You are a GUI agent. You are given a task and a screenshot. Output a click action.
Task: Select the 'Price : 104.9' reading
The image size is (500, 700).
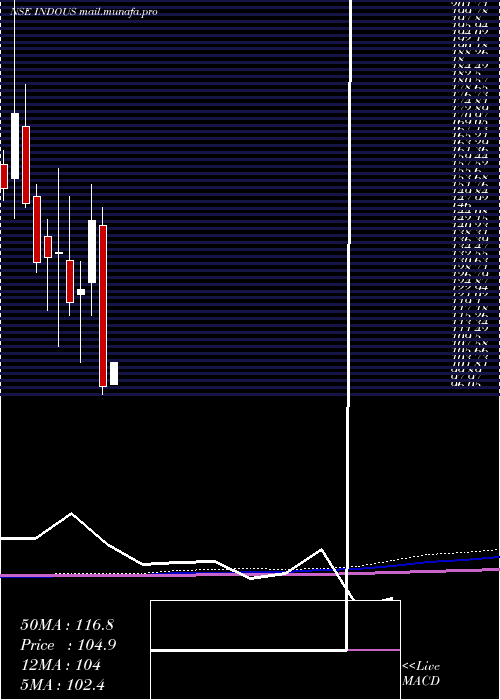click(68, 645)
